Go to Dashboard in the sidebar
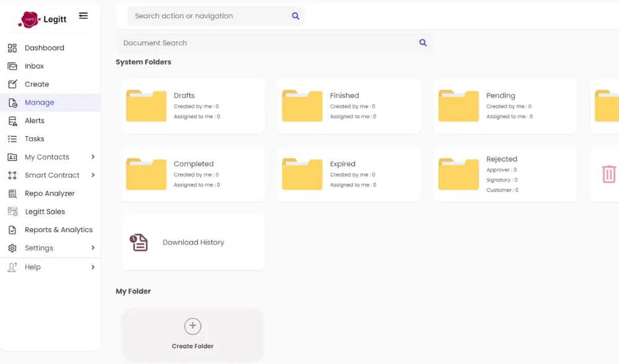The height and width of the screenshot is (364, 619). (44, 48)
